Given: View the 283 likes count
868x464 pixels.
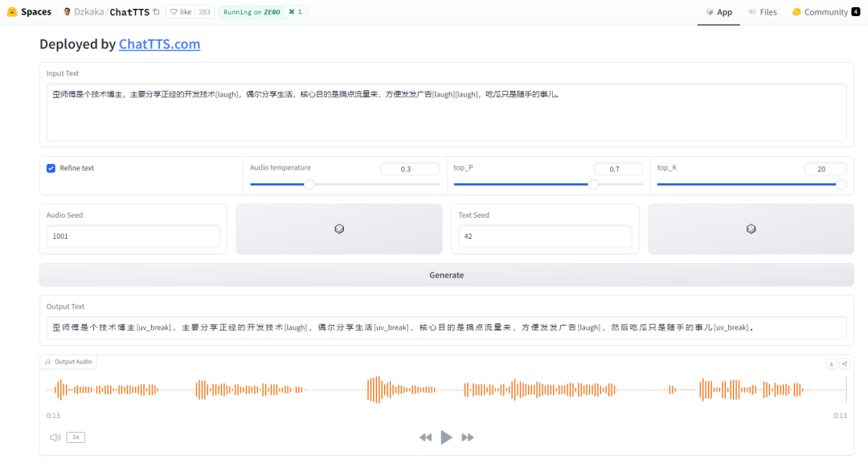Looking at the screenshot, I should 204,11.
